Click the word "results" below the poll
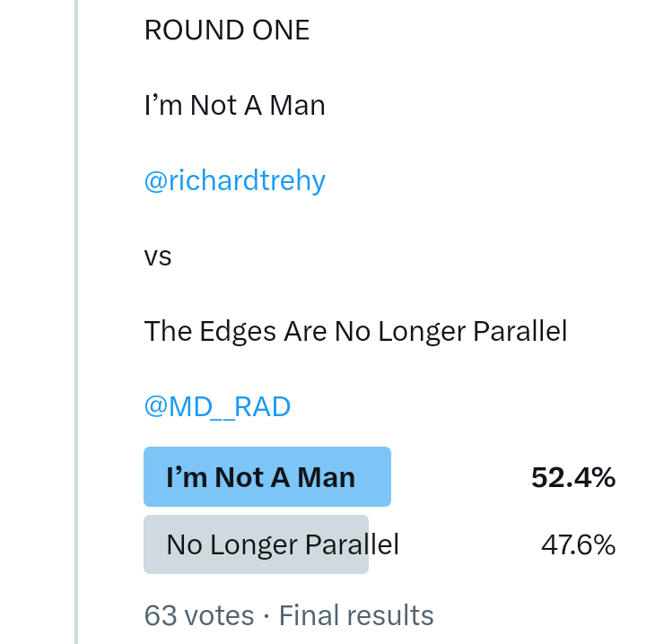646x644 pixels. (388, 615)
